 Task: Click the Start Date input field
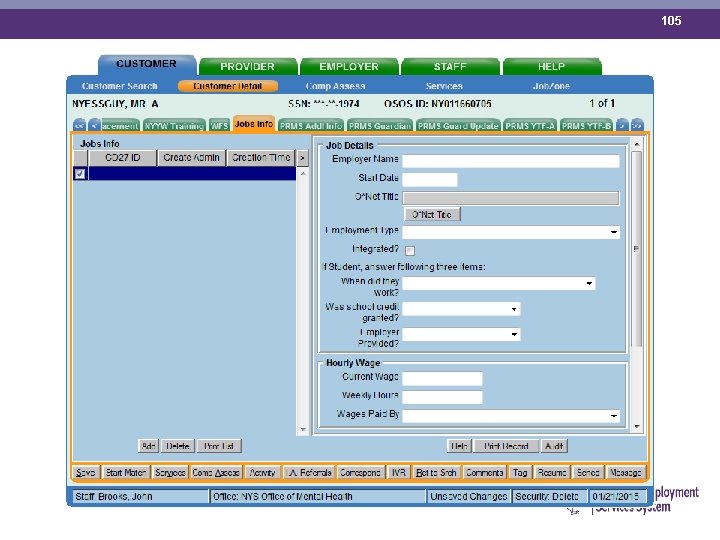click(x=430, y=180)
